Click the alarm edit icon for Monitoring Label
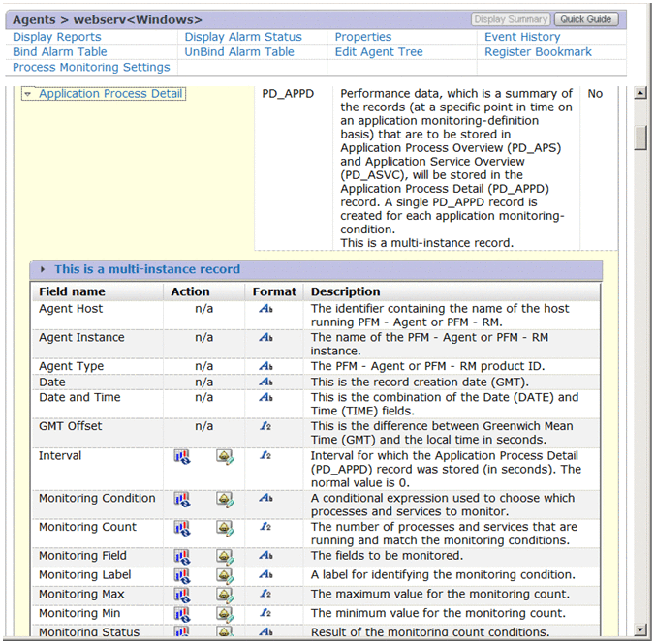This screenshot has height=644, width=655. [x=225, y=575]
